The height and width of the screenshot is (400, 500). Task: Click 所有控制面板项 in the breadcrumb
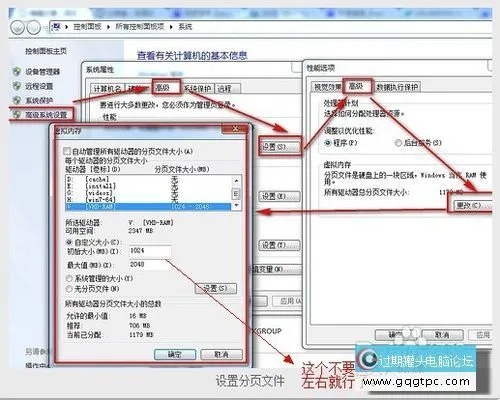coord(140,27)
